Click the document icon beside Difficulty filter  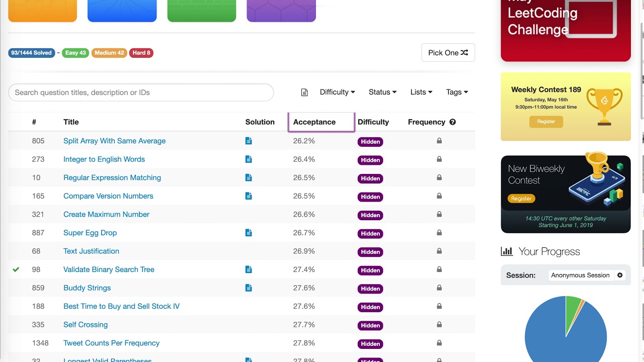click(x=304, y=93)
